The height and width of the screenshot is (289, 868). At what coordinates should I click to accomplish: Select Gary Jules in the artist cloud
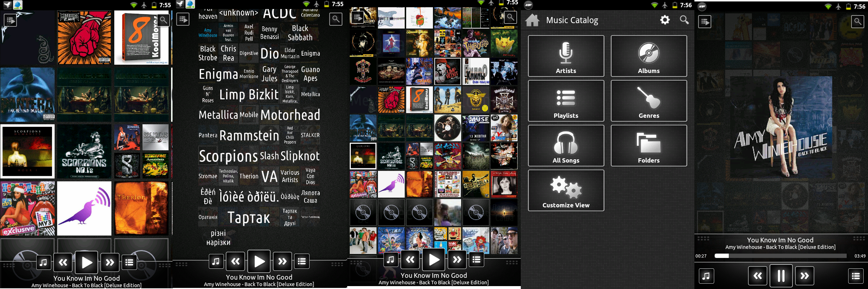coord(269,74)
